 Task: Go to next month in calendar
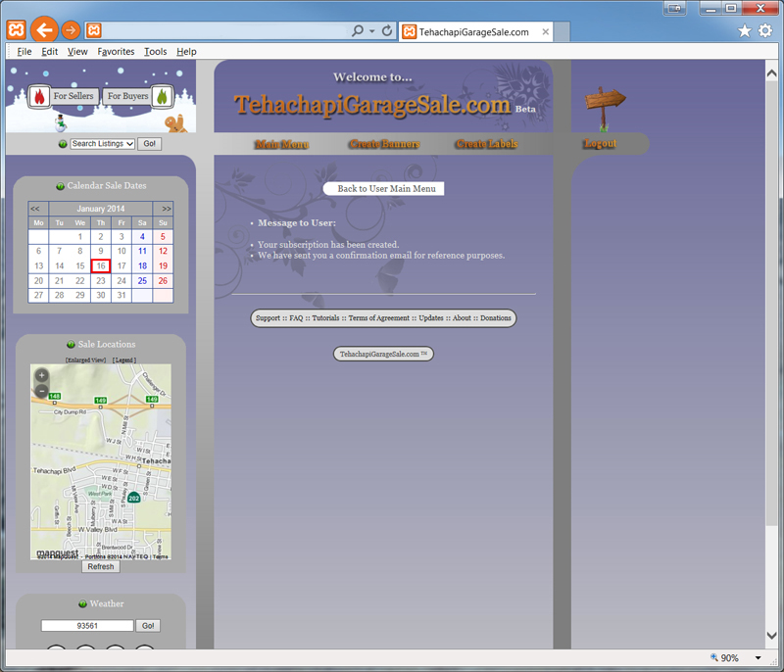[166, 209]
